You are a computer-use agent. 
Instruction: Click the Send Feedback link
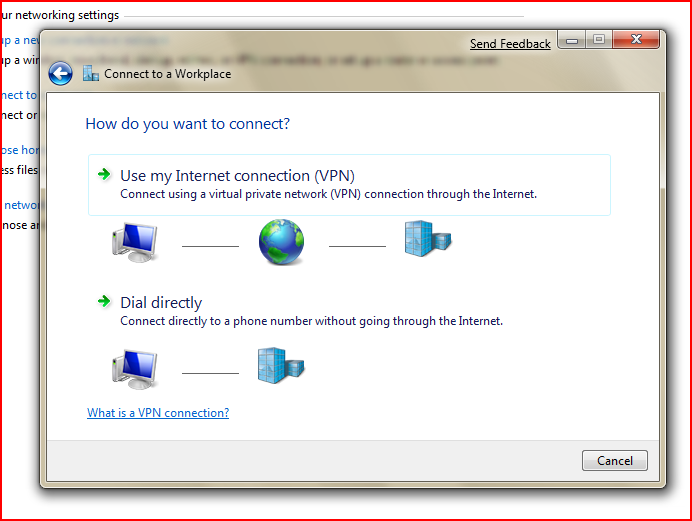pyautogui.click(x=510, y=44)
